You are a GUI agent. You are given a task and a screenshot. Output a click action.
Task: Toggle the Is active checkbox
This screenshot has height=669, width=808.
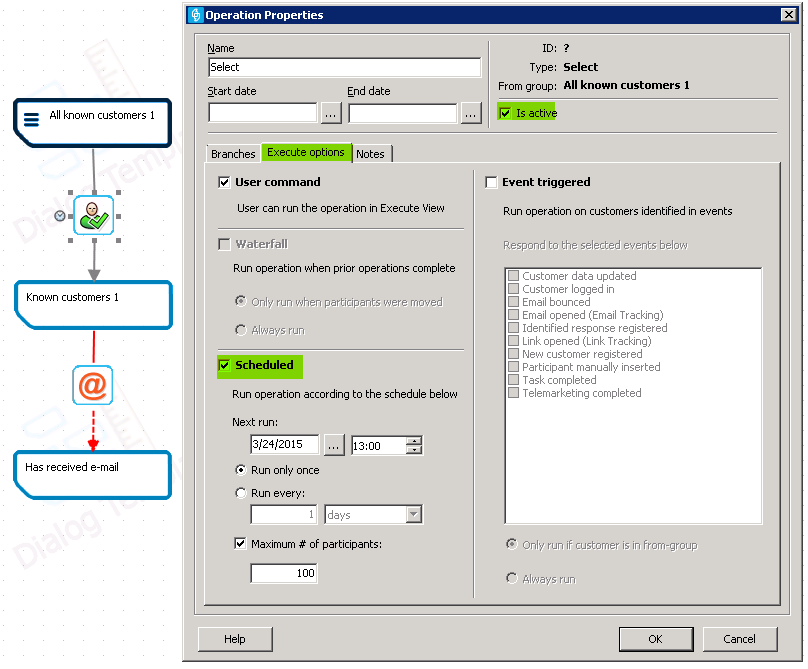pos(506,113)
